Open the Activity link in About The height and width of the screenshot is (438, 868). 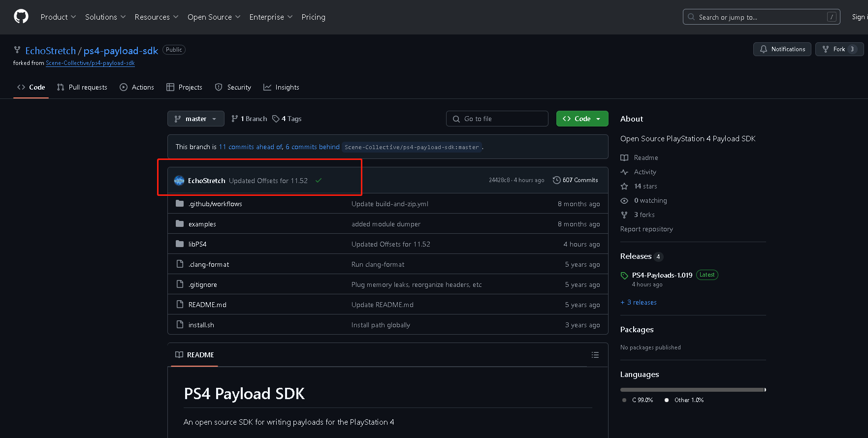click(639, 172)
